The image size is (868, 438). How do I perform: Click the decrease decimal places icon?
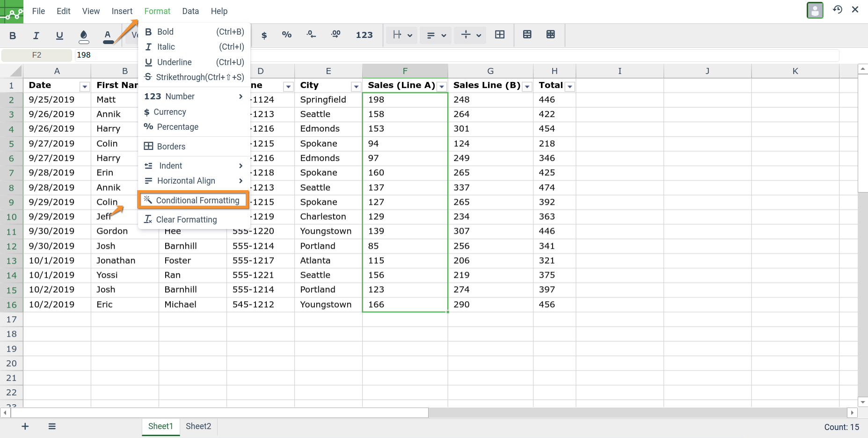point(311,35)
